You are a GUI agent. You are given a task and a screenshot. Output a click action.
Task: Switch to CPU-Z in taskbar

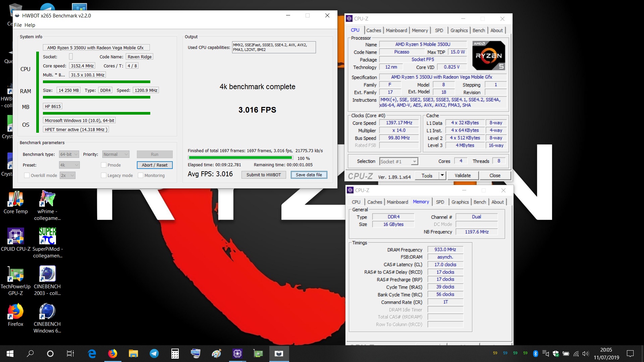[237, 354]
